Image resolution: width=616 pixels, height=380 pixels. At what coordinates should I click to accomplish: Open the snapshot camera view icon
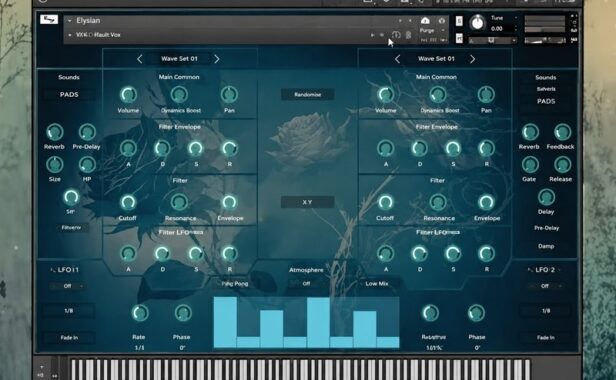pyautogui.click(x=425, y=20)
